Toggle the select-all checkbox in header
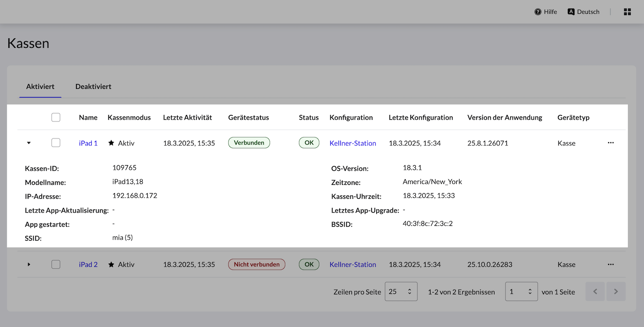This screenshot has height=327, width=644. click(56, 117)
